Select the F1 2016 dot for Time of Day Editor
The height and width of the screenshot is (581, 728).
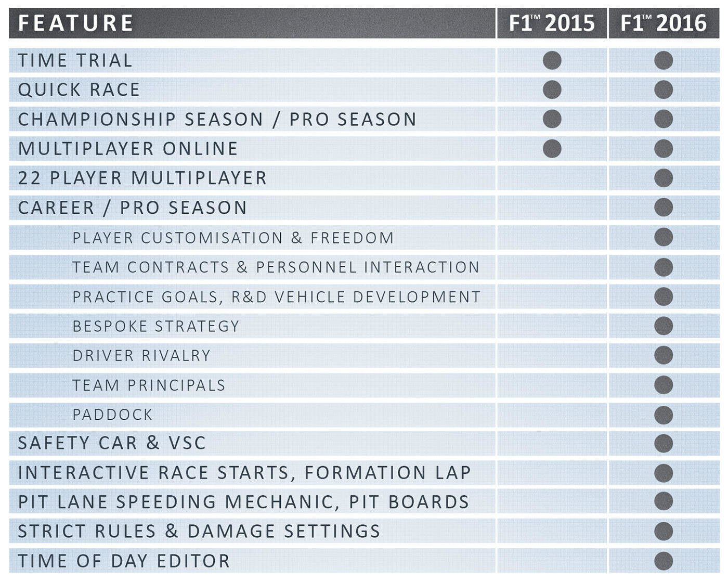(x=664, y=561)
